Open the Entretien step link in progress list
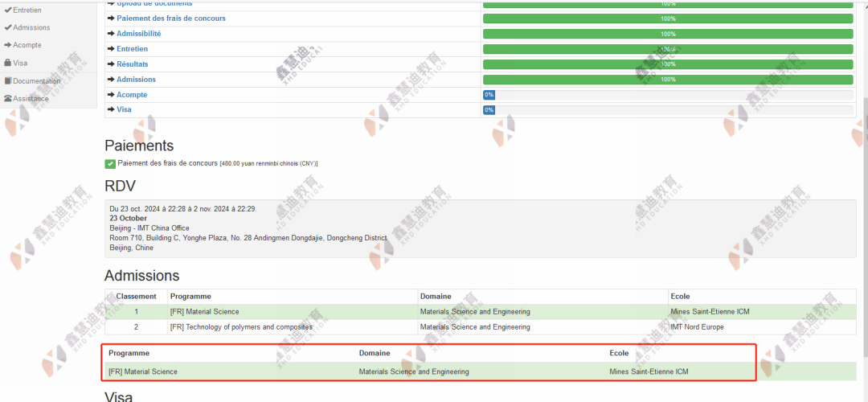 click(133, 49)
